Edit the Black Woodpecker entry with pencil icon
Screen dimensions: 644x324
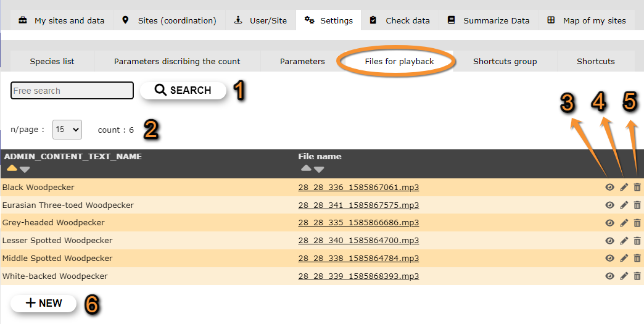624,188
